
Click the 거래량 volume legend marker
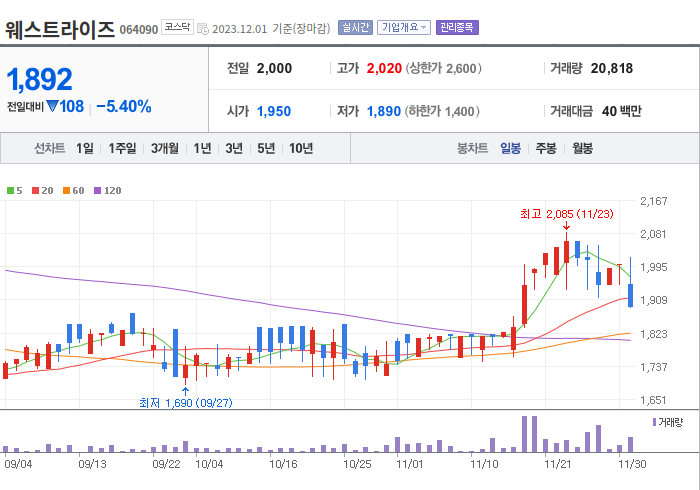click(654, 422)
